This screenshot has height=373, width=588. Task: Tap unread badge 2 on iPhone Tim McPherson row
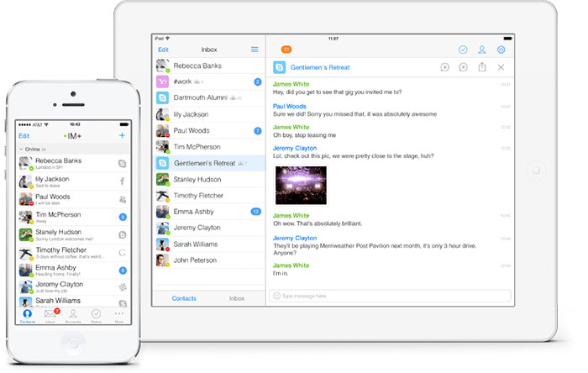(123, 217)
